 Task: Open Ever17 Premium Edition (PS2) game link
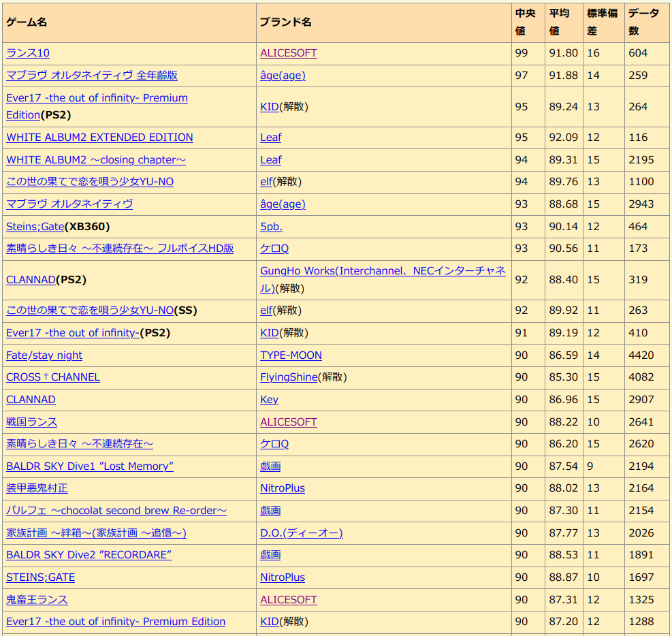click(97, 106)
